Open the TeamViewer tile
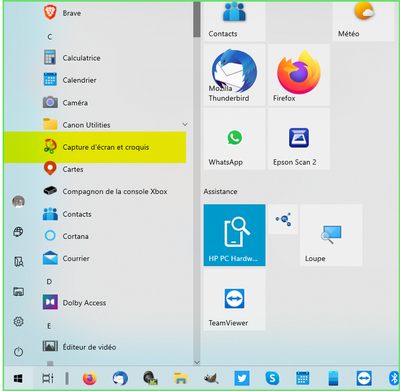400x391 pixels. 234,299
